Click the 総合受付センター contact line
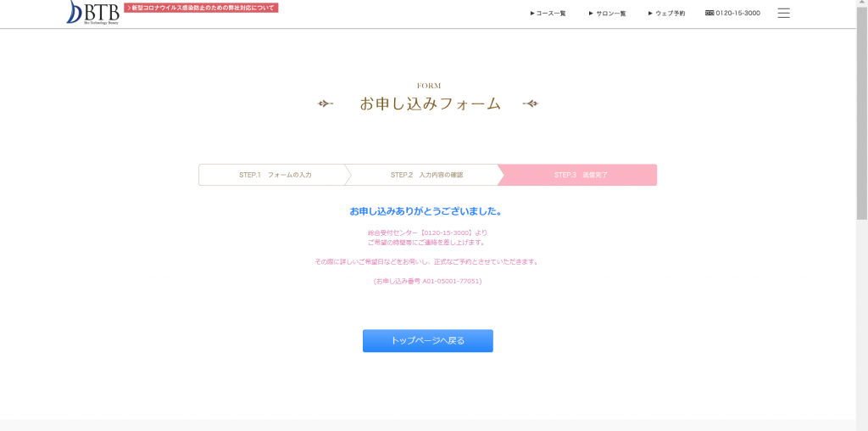 [x=427, y=232]
